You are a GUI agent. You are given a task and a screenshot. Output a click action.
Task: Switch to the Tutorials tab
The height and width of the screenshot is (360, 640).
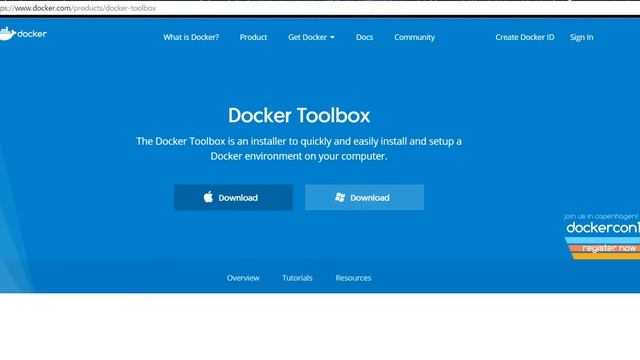point(297,278)
